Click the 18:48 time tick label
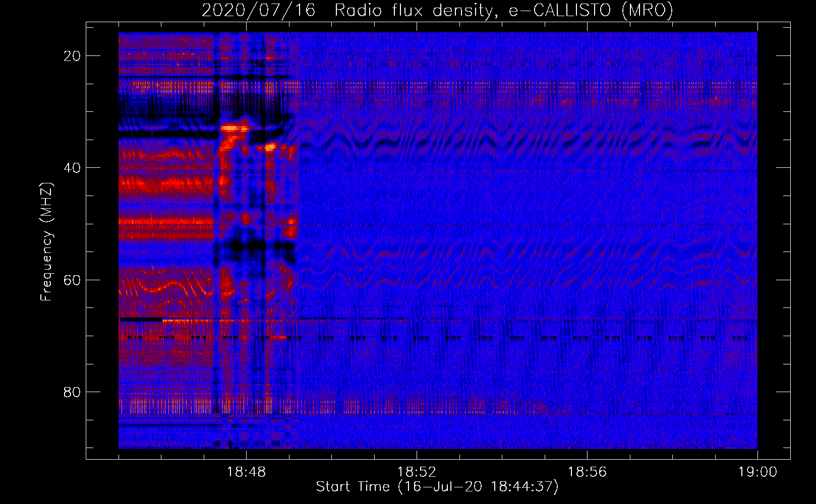Screen dimensions: 816x504 [x=246, y=472]
